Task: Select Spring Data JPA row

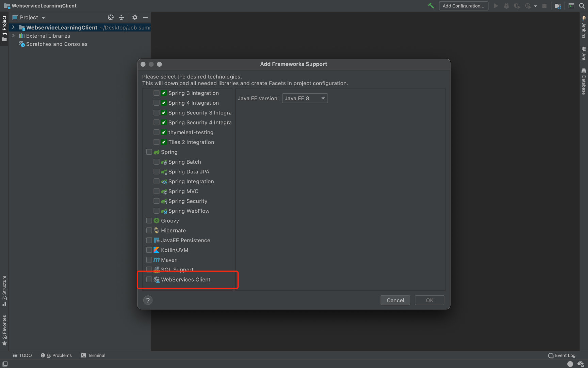Action: [x=187, y=172]
